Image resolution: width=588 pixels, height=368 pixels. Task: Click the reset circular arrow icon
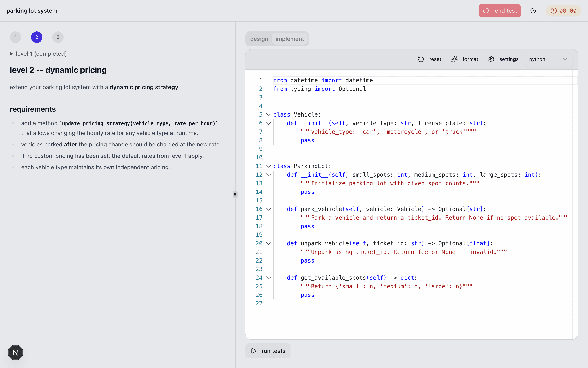tap(421, 59)
